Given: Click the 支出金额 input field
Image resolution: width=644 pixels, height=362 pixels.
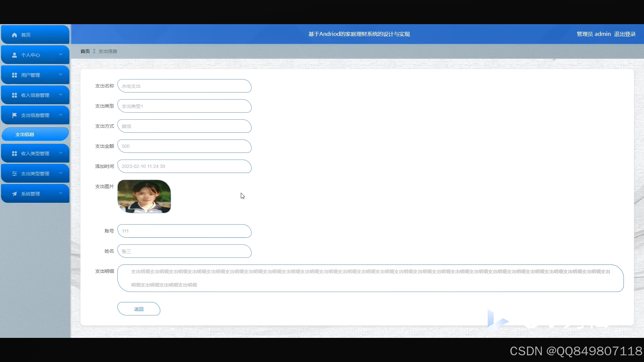Looking at the screenshot, I should tap(184, 146).
